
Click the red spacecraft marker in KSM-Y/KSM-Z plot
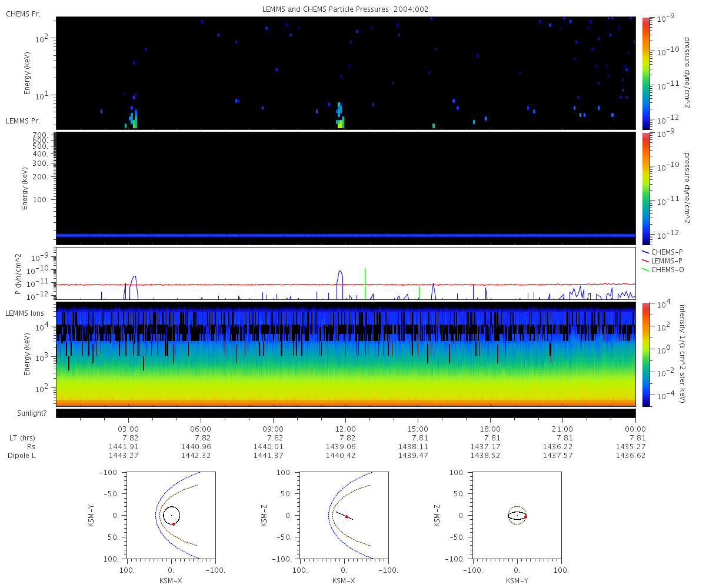coord(525,516)
